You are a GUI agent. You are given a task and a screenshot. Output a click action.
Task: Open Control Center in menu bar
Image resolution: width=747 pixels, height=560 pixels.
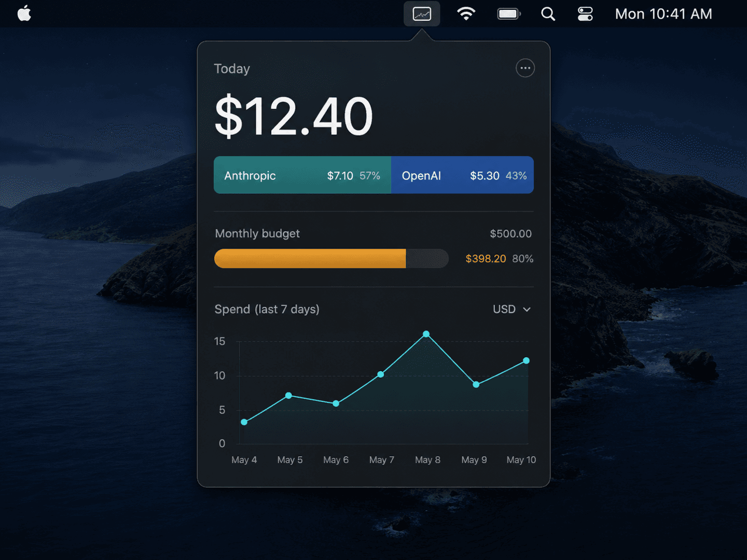tap(585, 14)
